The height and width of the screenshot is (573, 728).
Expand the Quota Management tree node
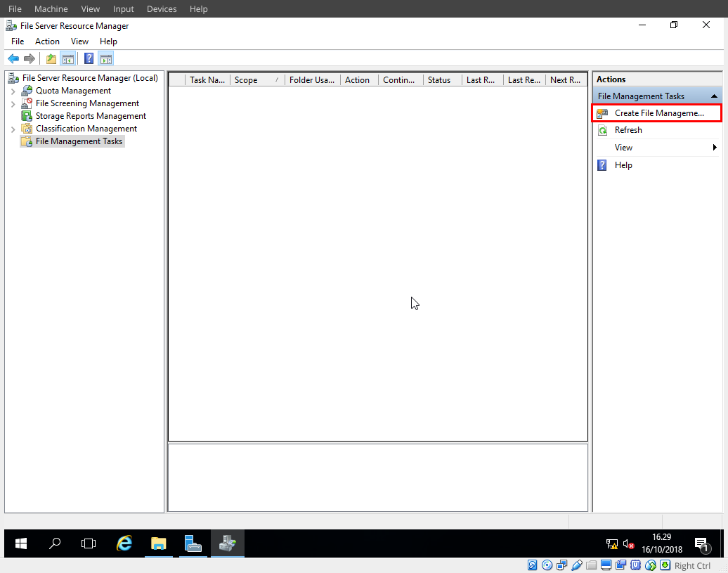point(12,90)
